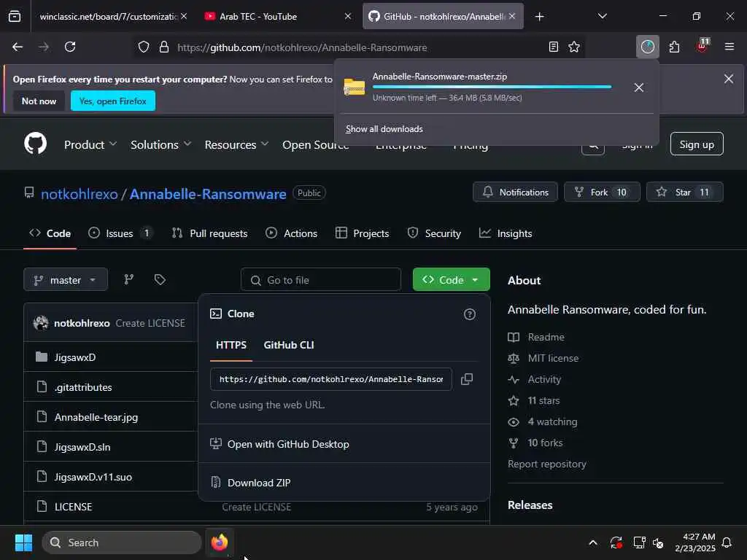The image size is (747, 560).
Task: Expand the Solutions menu
Action: (x=160, y=144)
